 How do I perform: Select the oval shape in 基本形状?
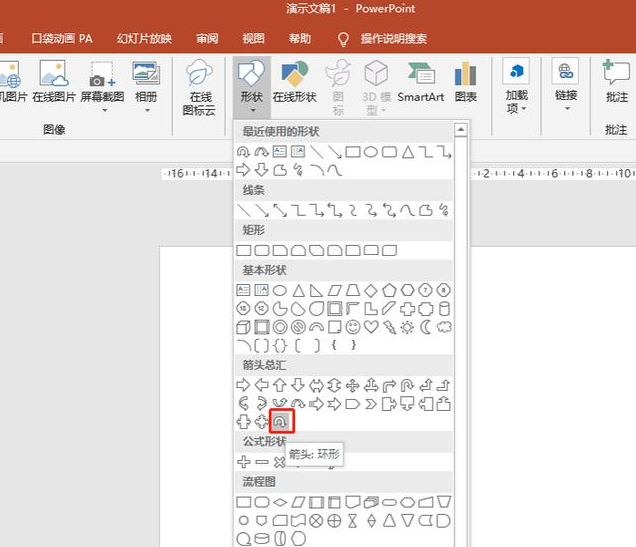(279, 290)
